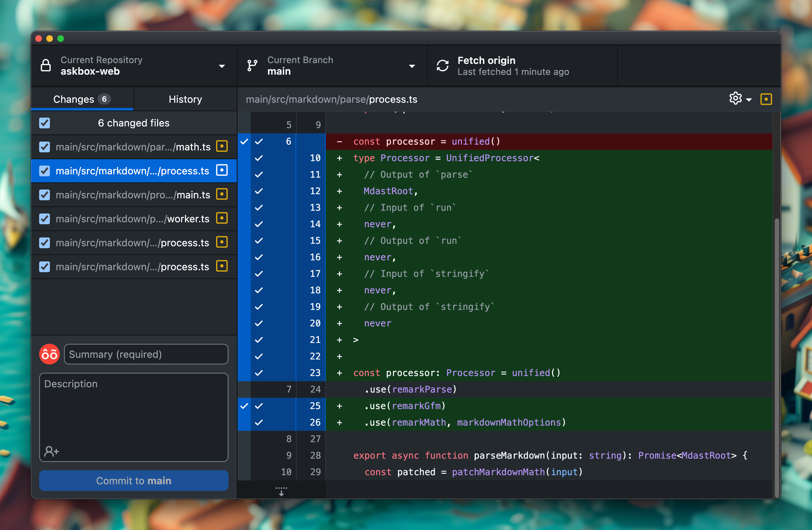The height and width of the screenshot is (530, 812).
Task: Toggle line 26 added-line checkmark
Action: click(259, 422)
